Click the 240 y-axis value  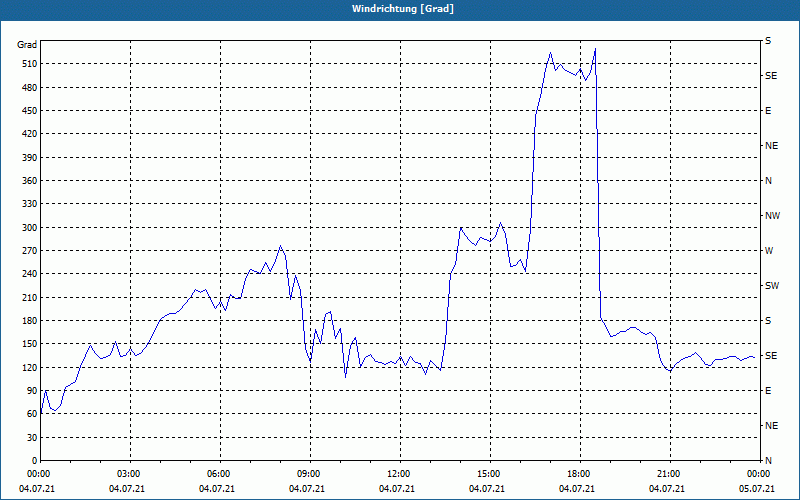[x=30, y=274]
